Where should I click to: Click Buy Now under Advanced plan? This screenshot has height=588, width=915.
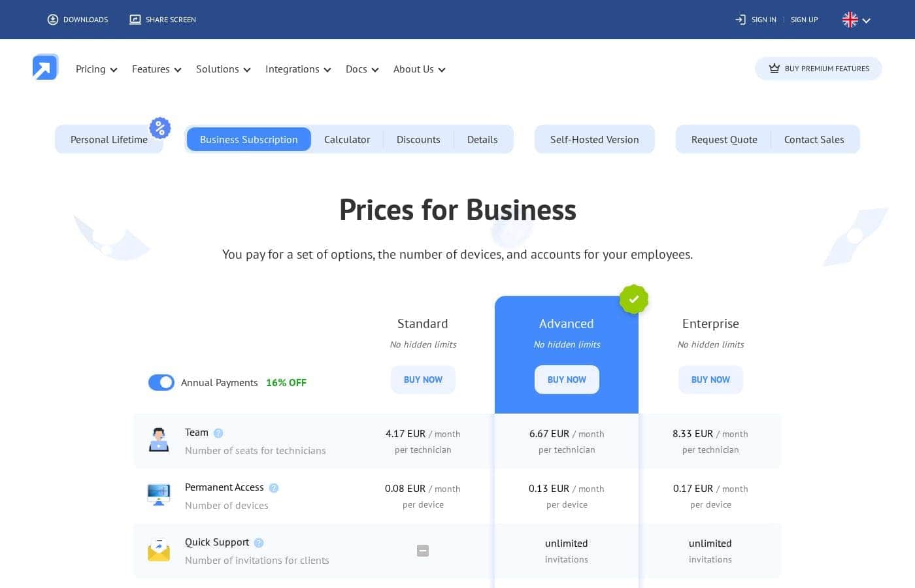[x=567, y=380]
